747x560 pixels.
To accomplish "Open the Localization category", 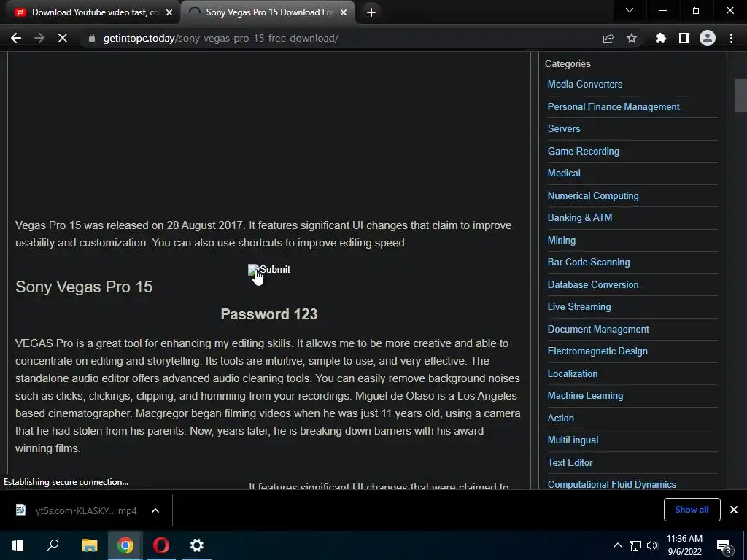I will pos(572,374).
